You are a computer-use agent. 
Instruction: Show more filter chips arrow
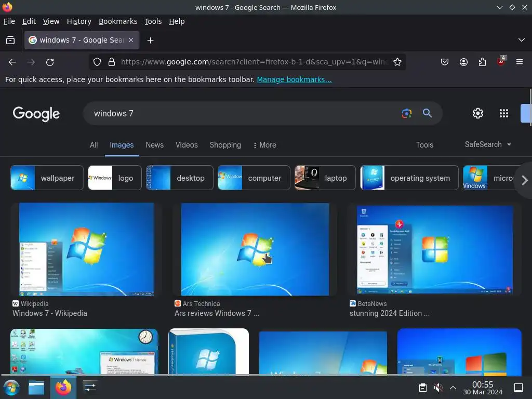click(x=525, y=180)
